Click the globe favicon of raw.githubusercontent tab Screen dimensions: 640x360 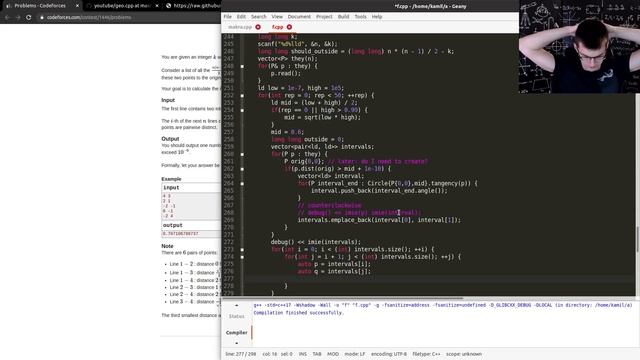click(168, 6)
